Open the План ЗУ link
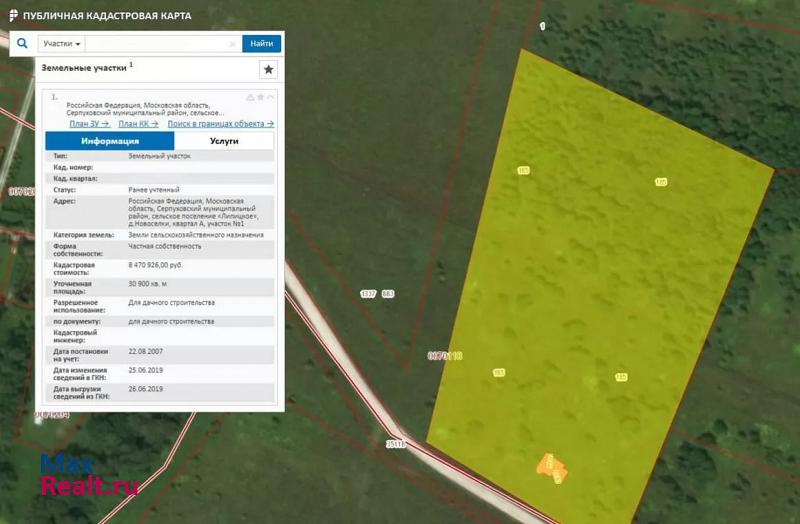Screen dimensions: 800x524 point(89,124)
